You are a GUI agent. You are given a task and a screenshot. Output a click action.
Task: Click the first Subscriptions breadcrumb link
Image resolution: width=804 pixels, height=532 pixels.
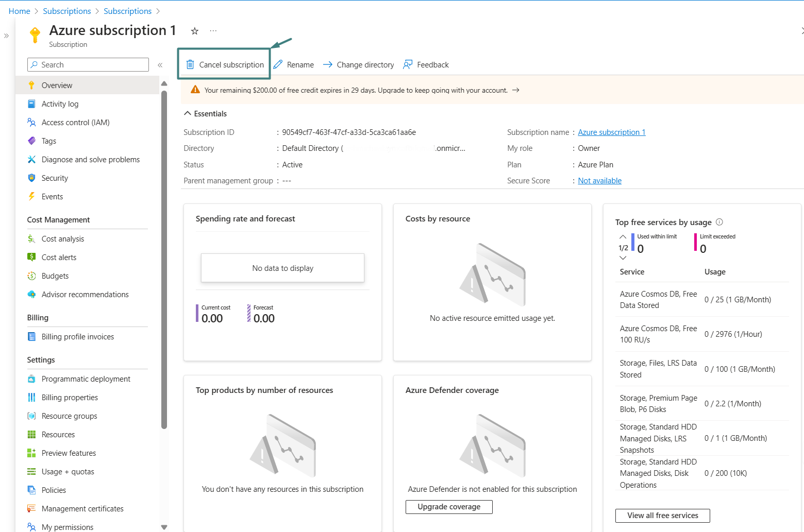click(x=67, y=11)
